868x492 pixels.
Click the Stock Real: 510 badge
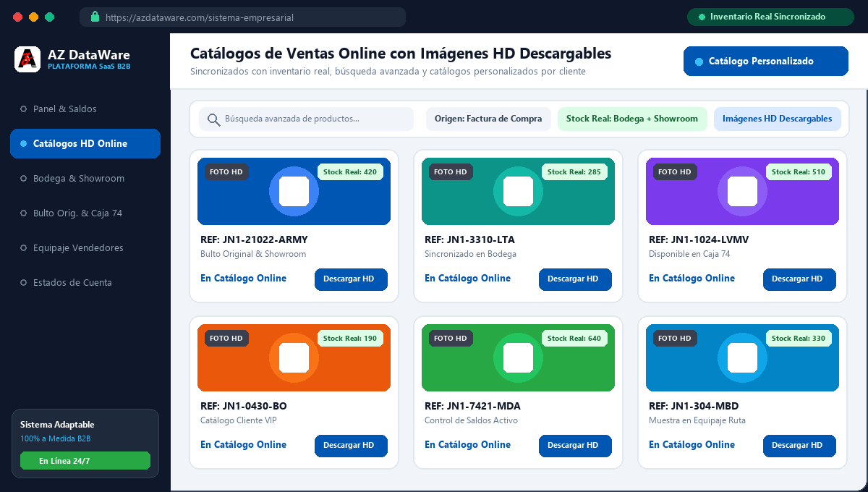[799, 172]
